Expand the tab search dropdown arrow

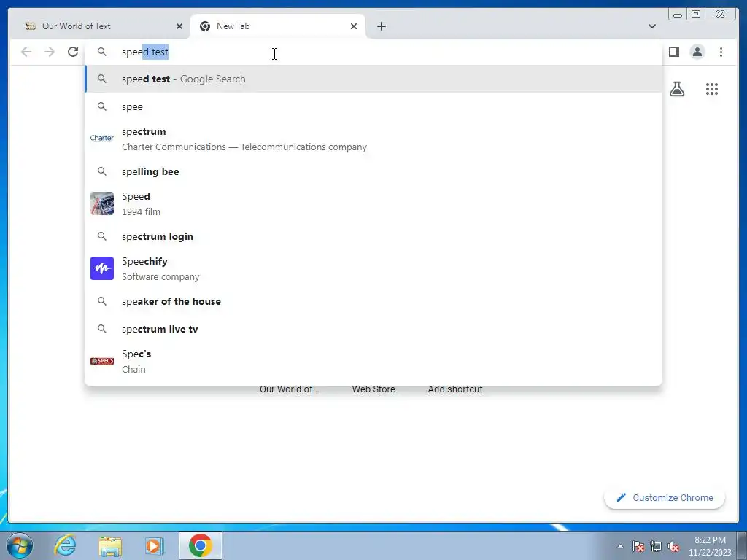pyautogui.click(x=651, y=26)
